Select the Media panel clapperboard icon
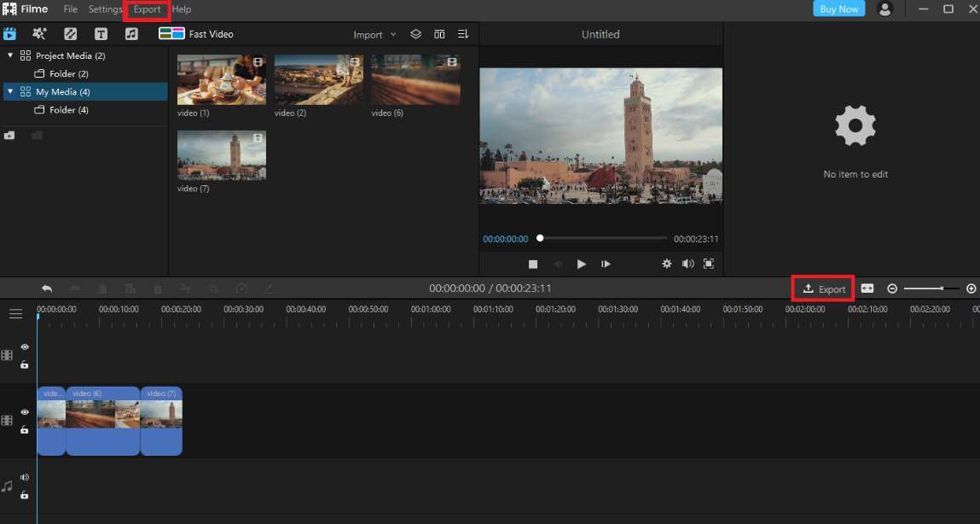 pyautogui.click(x=9, y=33)
